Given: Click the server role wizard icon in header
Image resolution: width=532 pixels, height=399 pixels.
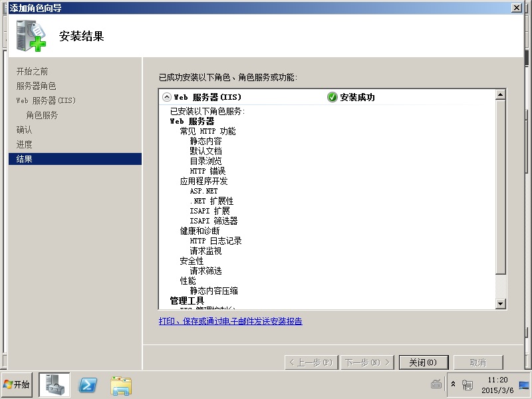Looking at the screenshot, I should 31,36.
